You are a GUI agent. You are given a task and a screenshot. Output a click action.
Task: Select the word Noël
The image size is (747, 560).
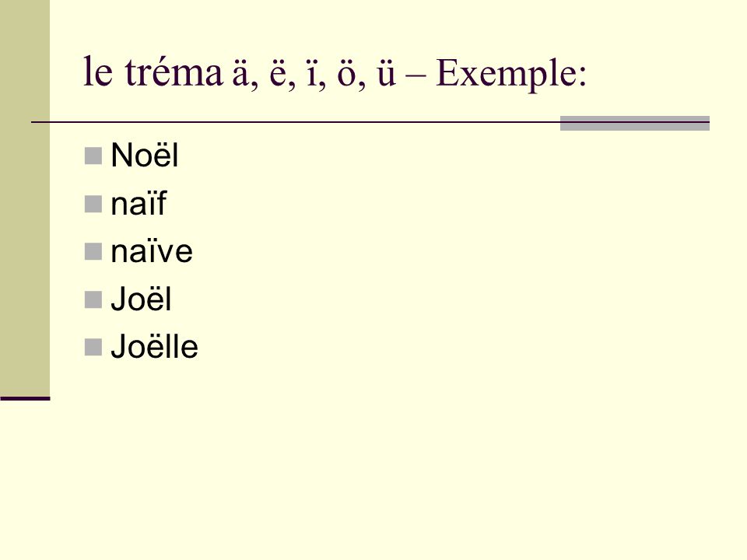point(145,156)
